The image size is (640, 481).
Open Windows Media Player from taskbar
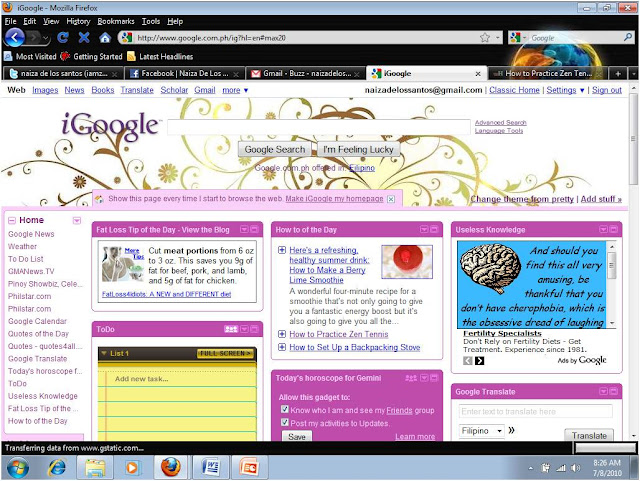131,468
